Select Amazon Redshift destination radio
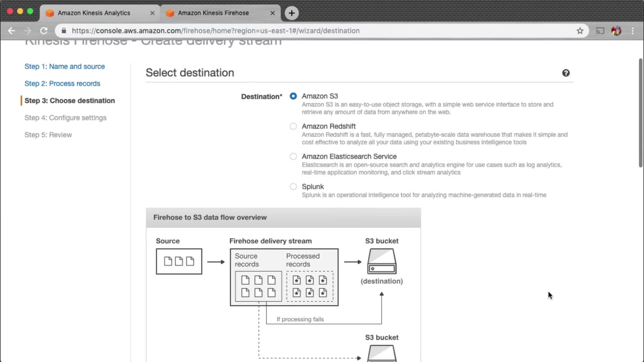This screenshot has height=362, width=644. coord(293,126)
